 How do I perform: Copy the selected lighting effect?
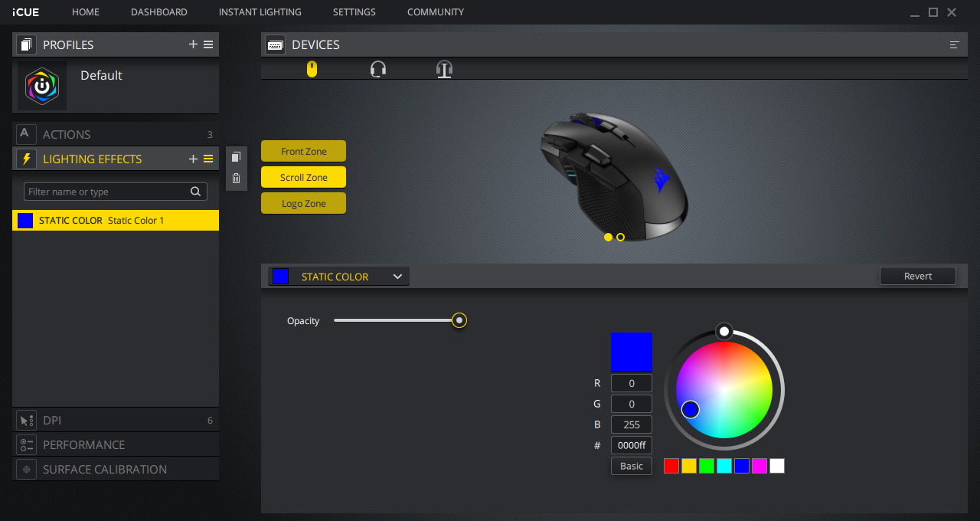(x=236, y=156)
